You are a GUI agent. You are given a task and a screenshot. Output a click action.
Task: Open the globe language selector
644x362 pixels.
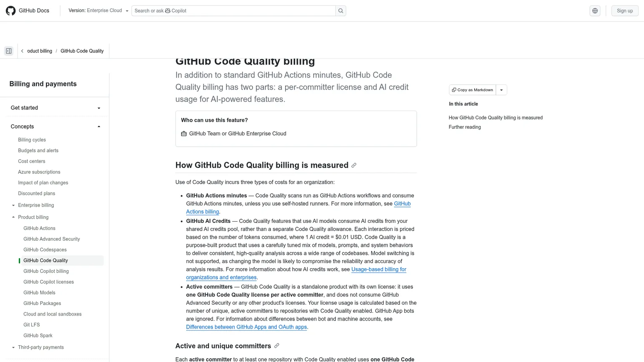pyautogui.click(x=595, y=11)
